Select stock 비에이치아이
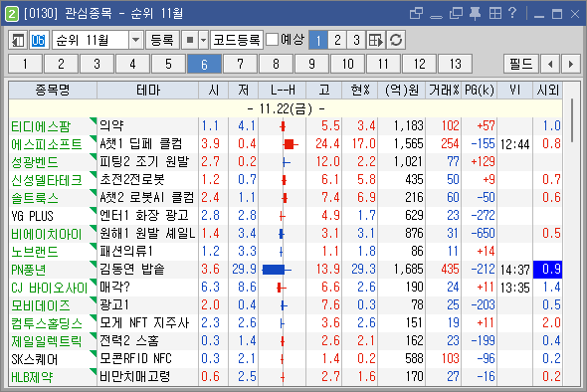Image resolution: width=587 pixels, height=392 pixels. pyautogui.click(x=47, y=234)
